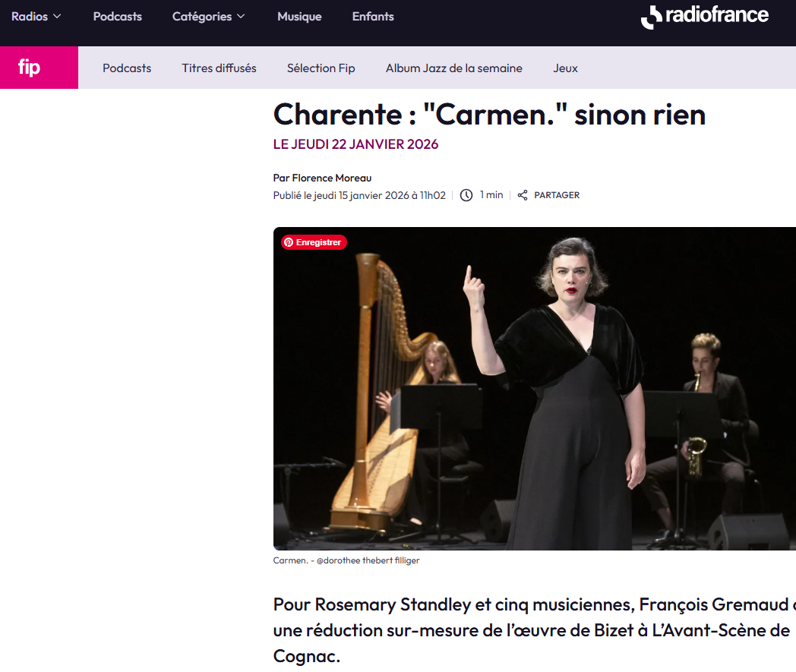This screenshot has width=796, height=672.
Task: Click the Radio France logo
Action: pos(705,16)
